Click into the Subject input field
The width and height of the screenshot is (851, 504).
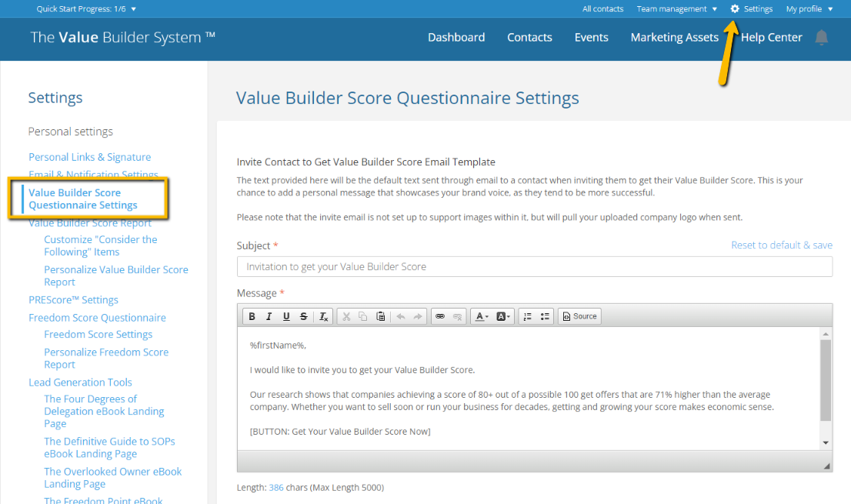coord(535,266)
